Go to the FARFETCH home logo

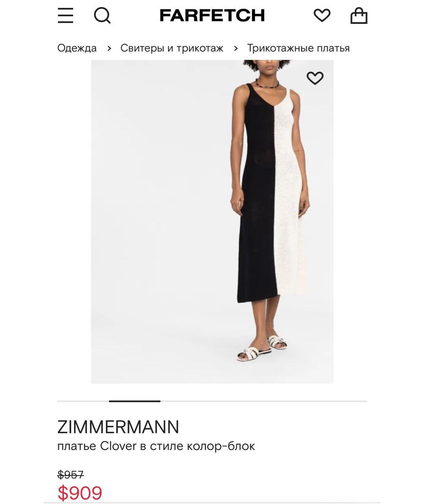click(212, 16)
